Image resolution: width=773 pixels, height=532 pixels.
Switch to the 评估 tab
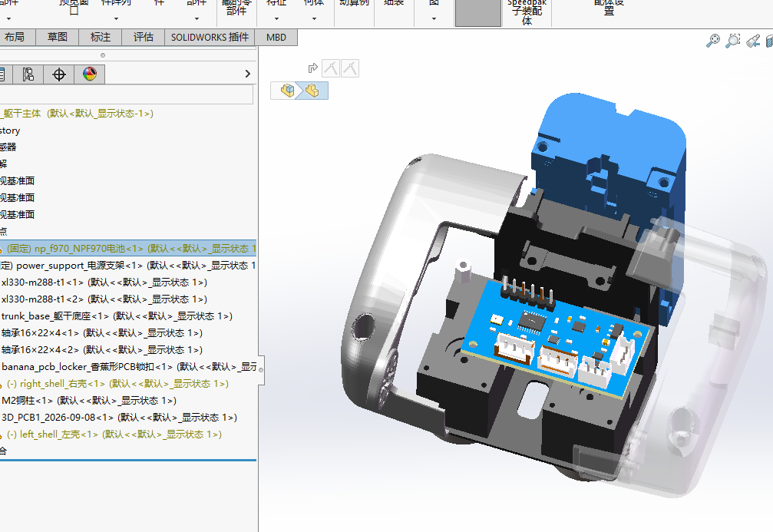[143, 37]
